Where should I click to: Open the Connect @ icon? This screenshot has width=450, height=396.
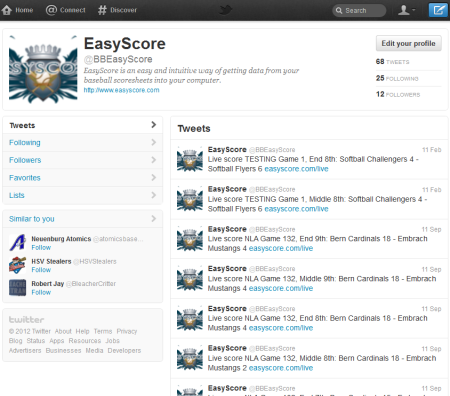click(51, 10)
